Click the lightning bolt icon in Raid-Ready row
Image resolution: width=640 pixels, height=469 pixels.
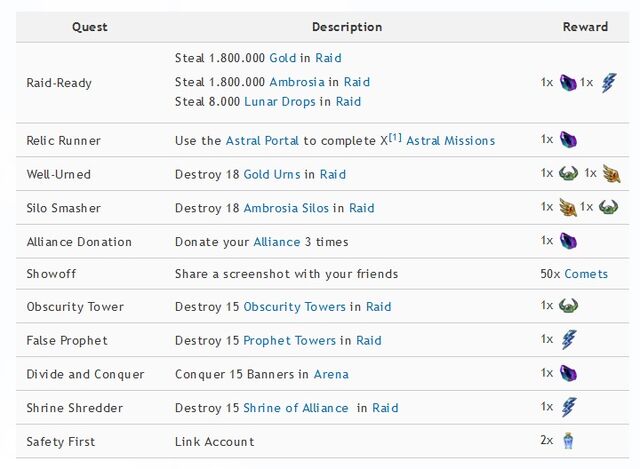[x=609, y=83]
